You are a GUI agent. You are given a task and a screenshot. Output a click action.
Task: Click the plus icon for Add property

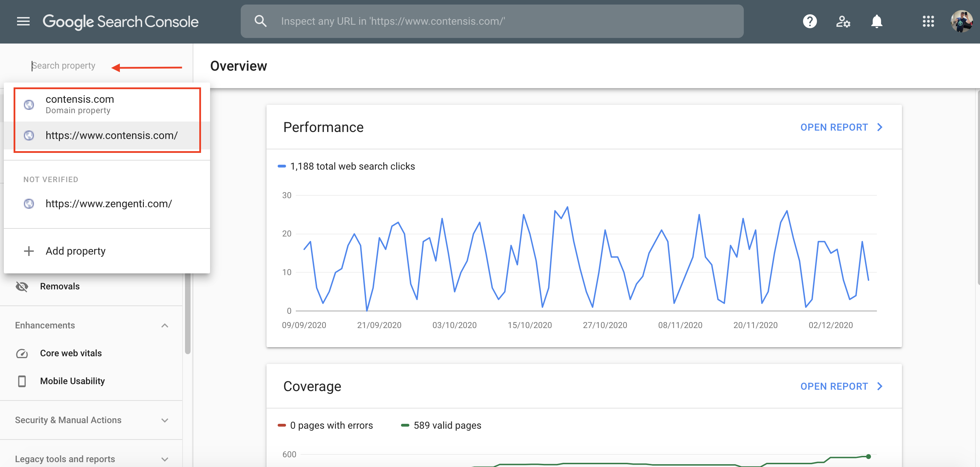pyautogui.click(x=29, y=251)
